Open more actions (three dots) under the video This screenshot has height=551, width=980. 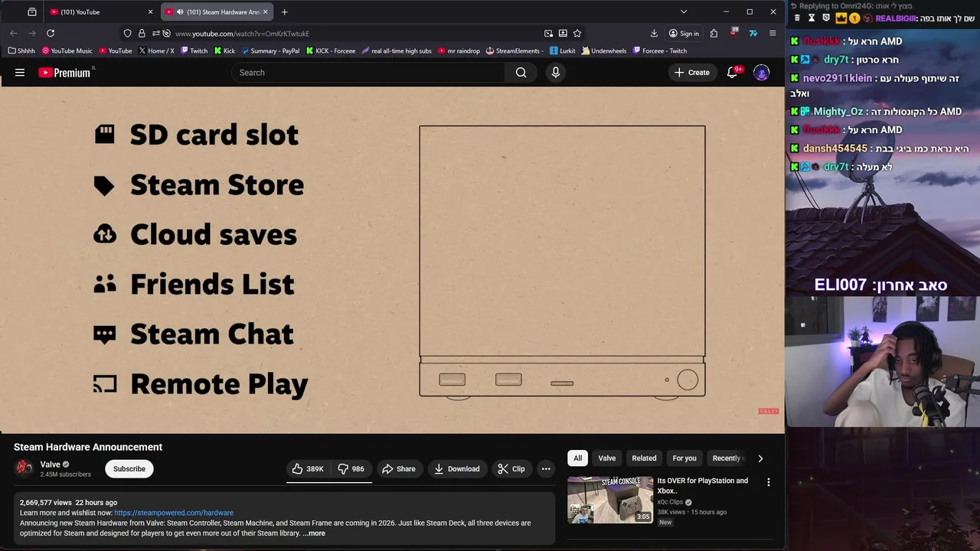click(546, 469)
